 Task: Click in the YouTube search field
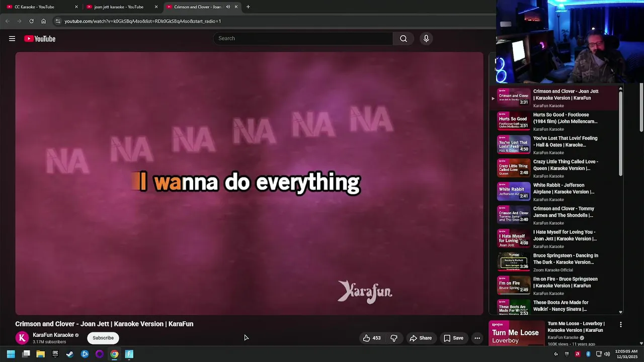click(303, 39)
